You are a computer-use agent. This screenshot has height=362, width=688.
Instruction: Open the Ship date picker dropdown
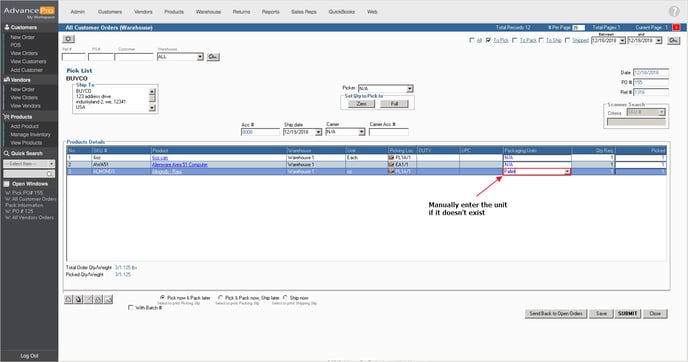(x=319, y=132)
